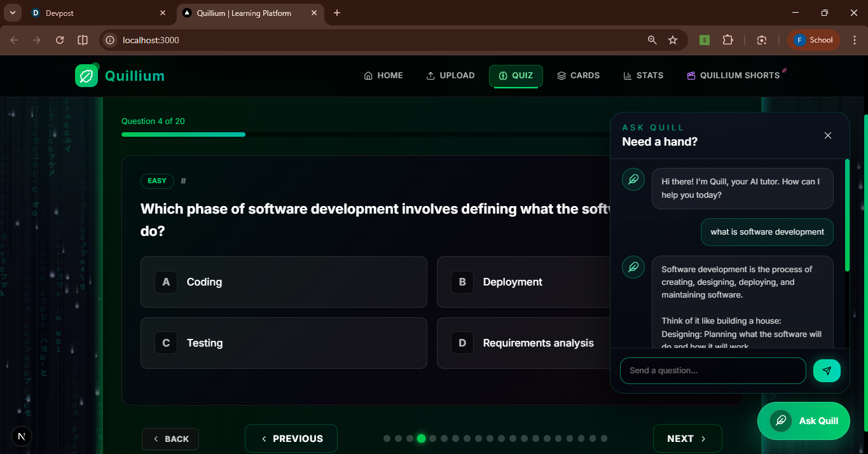The height and width of the screenshot is (454, 868).
Task: Go to the Upload page
Action: [450, 76]
